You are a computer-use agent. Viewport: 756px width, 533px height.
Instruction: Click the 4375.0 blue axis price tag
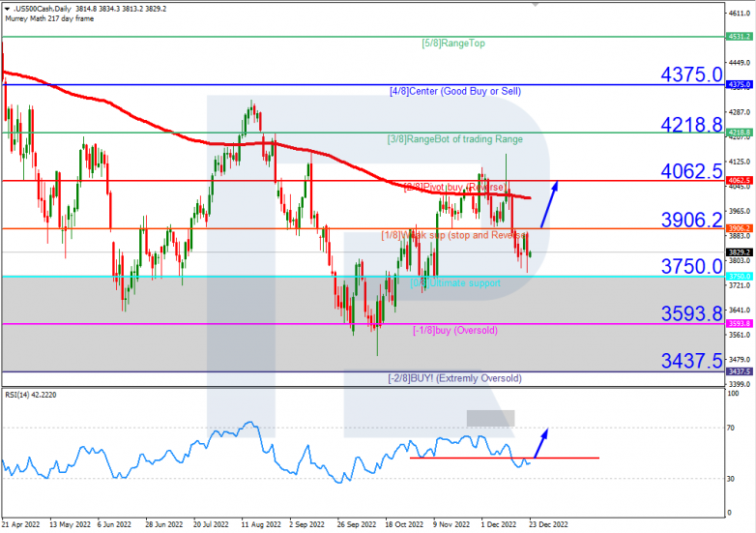(x=739, y=84)
